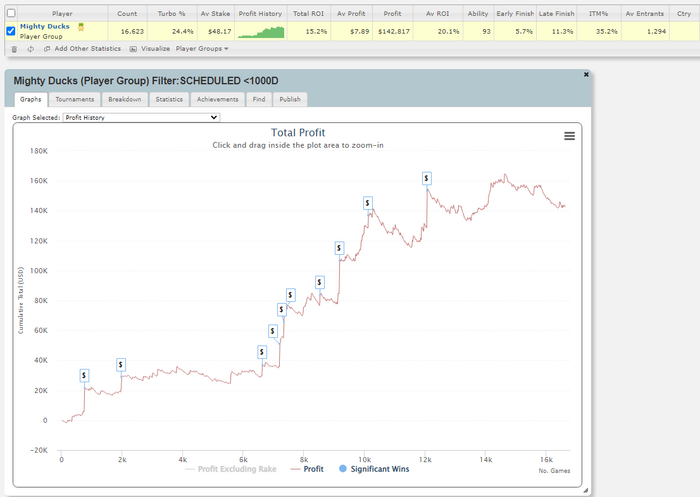Open the Graph Selected dropdown
Image resolution: width=700 pixels, height=497 pixels.
pyautogui.click(x=141, y=117)
